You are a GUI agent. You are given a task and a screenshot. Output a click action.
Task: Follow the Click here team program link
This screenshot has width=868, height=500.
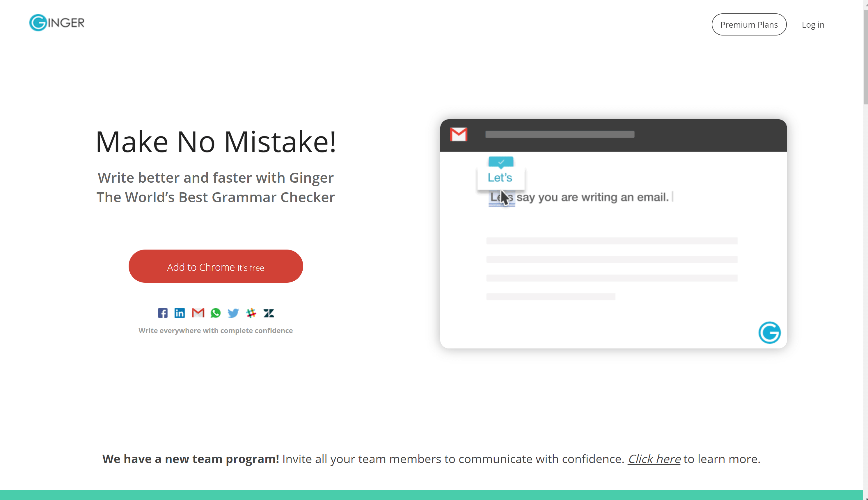point(654,459)
